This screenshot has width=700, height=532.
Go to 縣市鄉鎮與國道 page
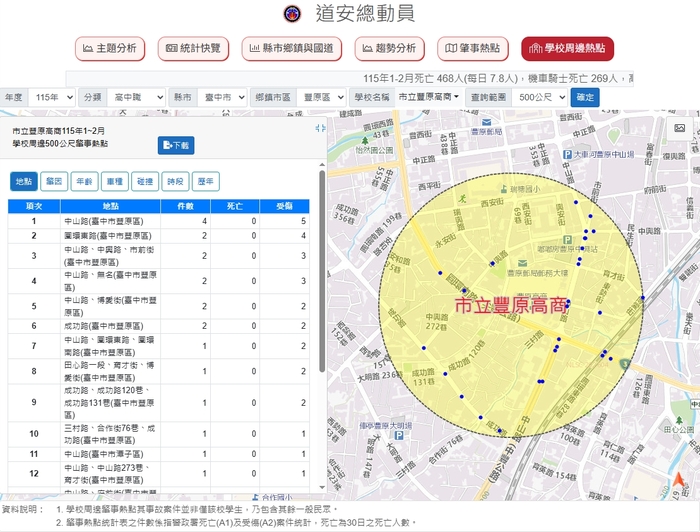pos(292,48)
